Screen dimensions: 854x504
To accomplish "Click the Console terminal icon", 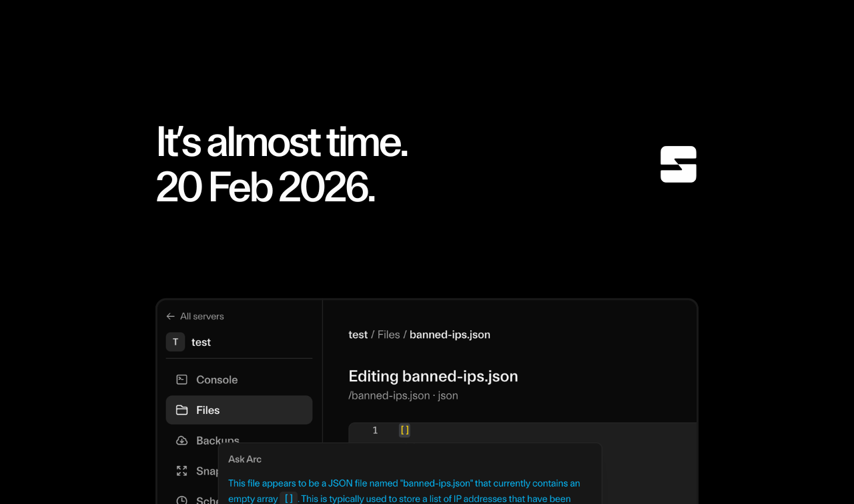I will [x=181, y=379].
